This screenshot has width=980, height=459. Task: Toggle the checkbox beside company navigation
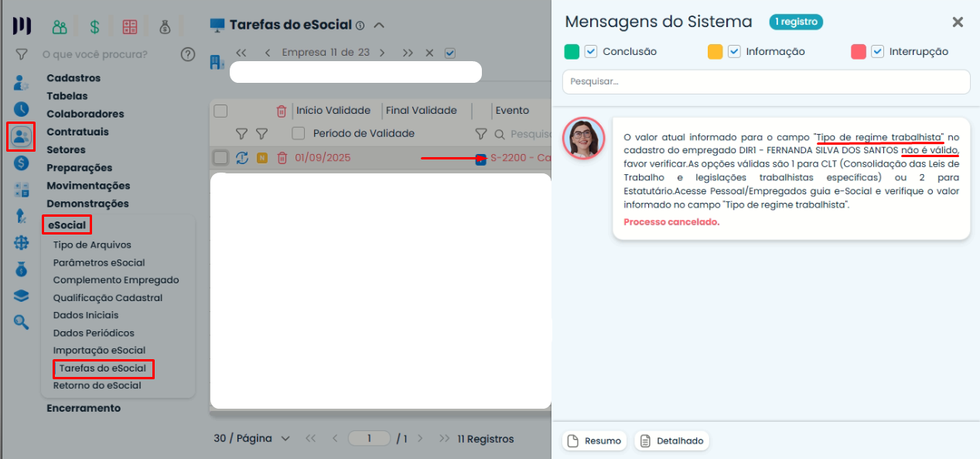tap(450, 53)
